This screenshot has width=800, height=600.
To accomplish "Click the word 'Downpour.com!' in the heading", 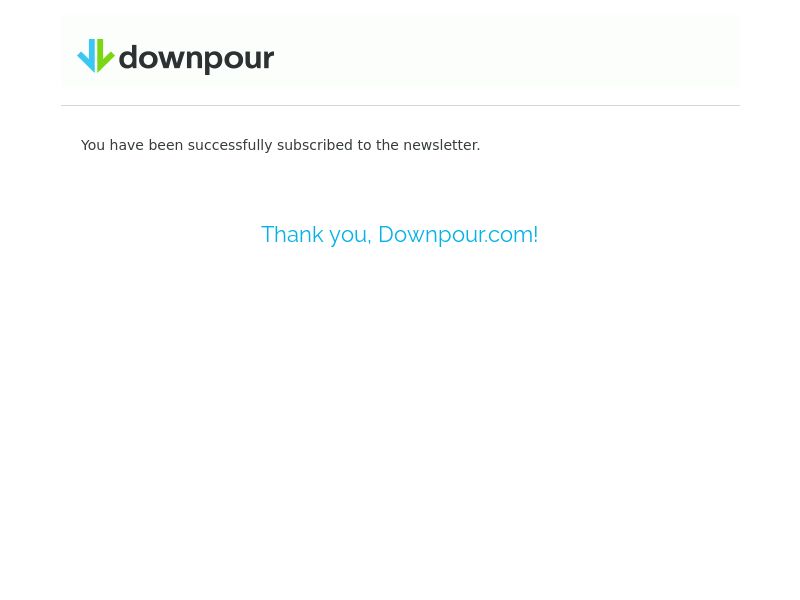I will (458, 235).
